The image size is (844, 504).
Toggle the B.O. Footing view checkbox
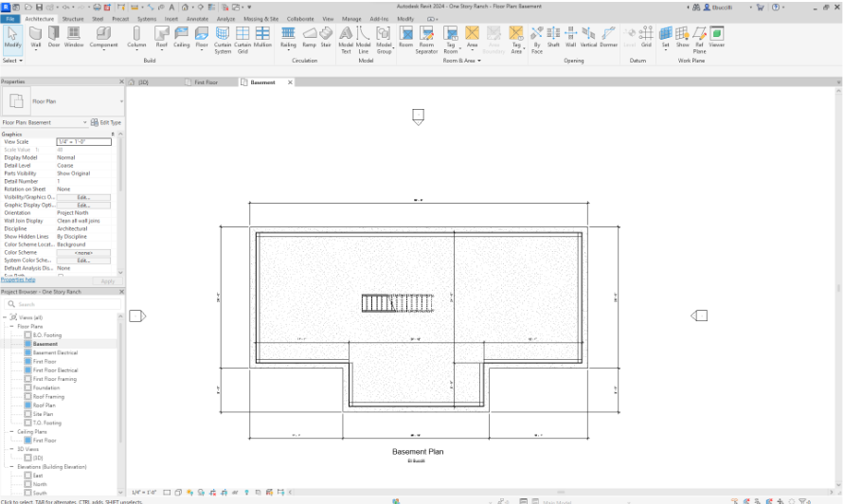pyautogui.click(x=28, y=335)
